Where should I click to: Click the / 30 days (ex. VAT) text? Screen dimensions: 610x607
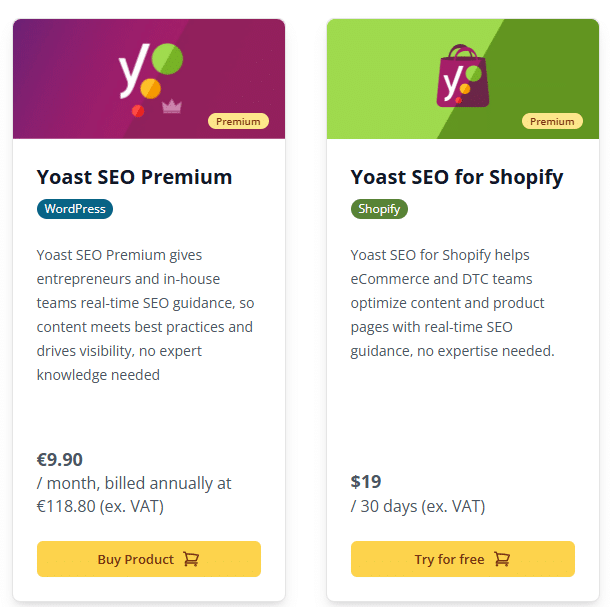coord(418,506)
